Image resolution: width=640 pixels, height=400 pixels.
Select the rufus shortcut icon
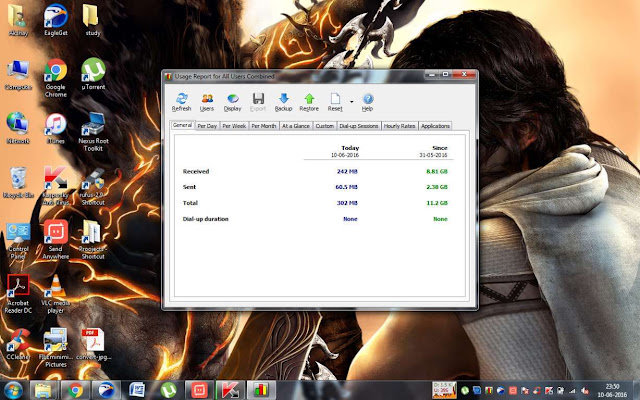(93, 186)
